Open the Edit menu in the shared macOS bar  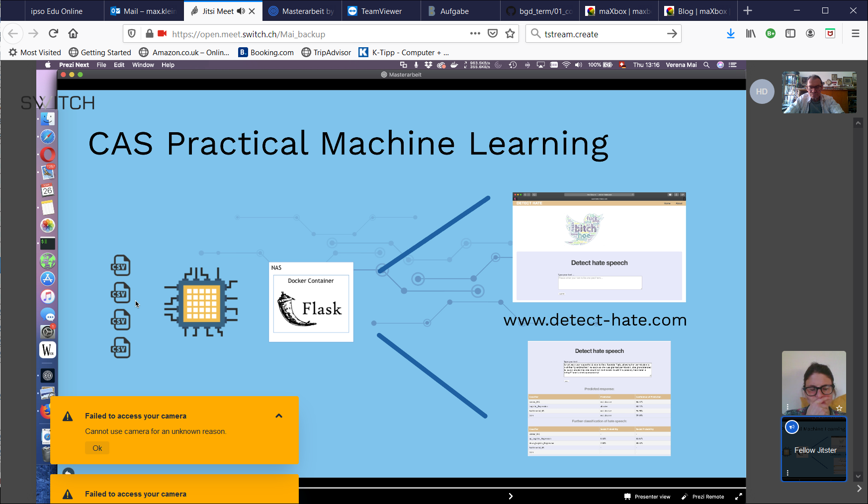tap(119, 65)
